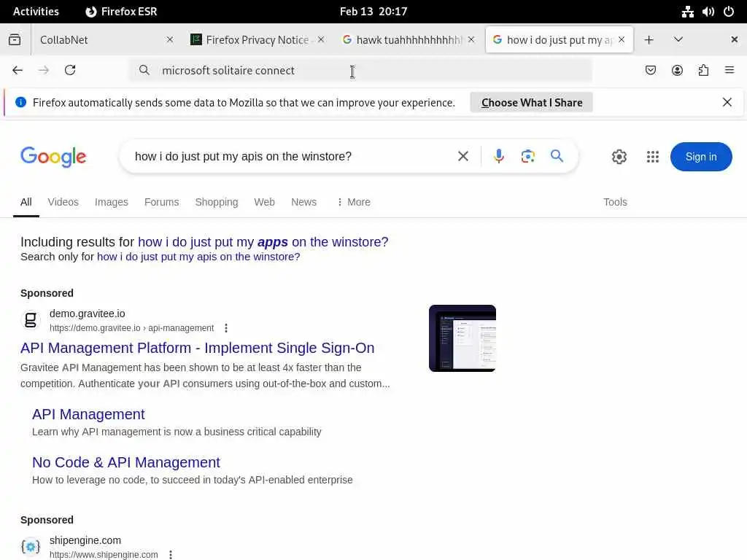This screenshot has width=747, height=560.
Task: Select the Web results tab
Action: tap(264, 203)
